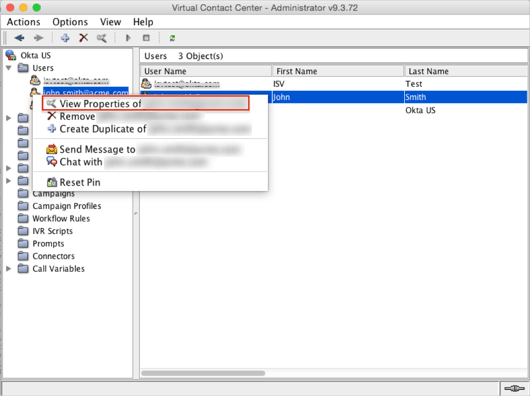Click the Campaign Profiles folder icon

click(x=23, y=206)
